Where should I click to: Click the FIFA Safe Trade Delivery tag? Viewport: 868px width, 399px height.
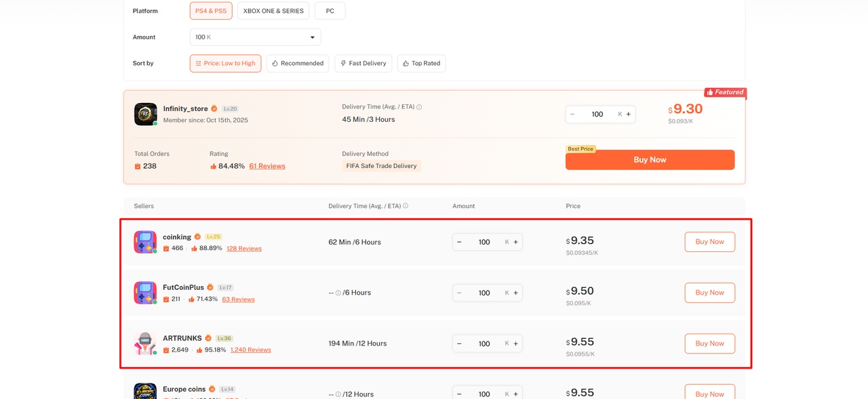point(382,166)
